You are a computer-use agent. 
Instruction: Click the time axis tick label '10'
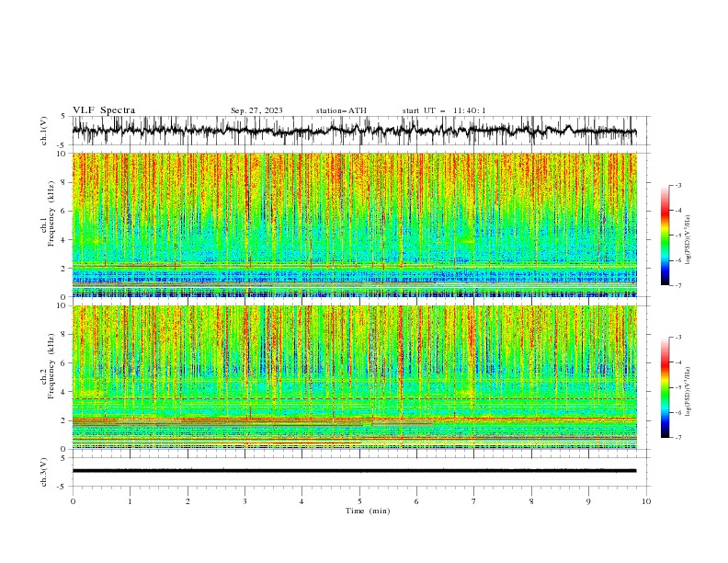click(646, 501)
